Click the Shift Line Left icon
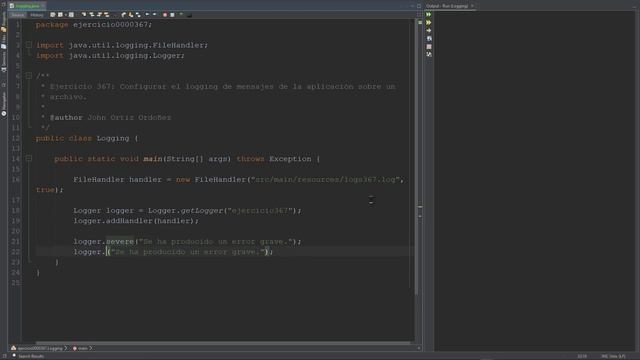640x360 pixels. click(147, 15)
